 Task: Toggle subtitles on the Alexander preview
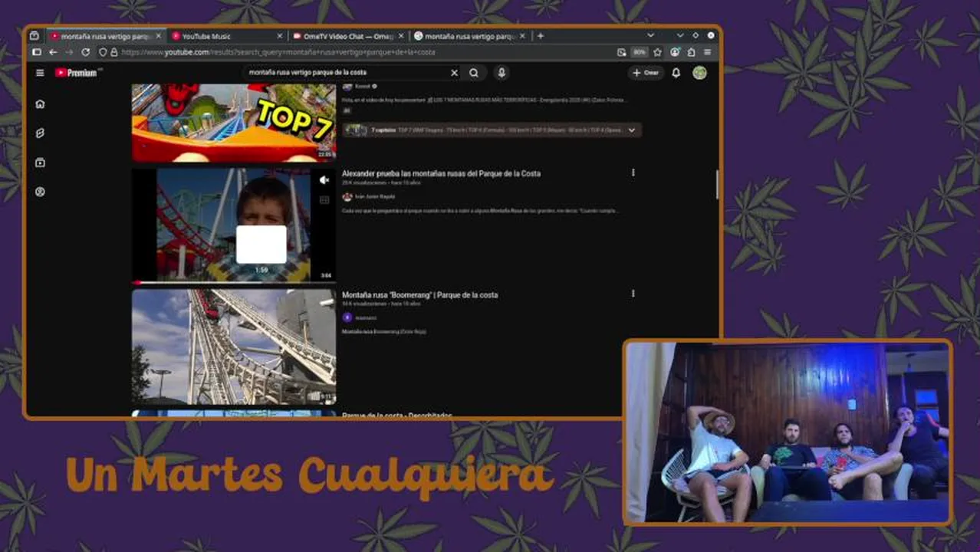point(324,199)
